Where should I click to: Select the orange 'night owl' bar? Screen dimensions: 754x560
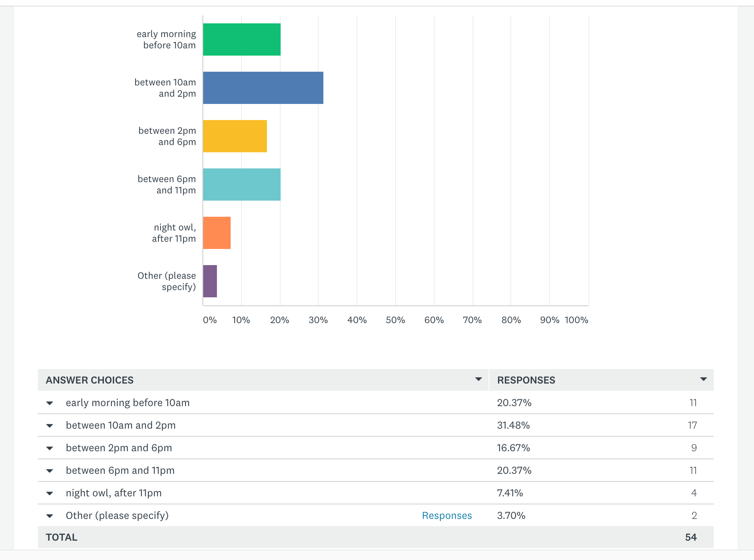coord(217,233)
